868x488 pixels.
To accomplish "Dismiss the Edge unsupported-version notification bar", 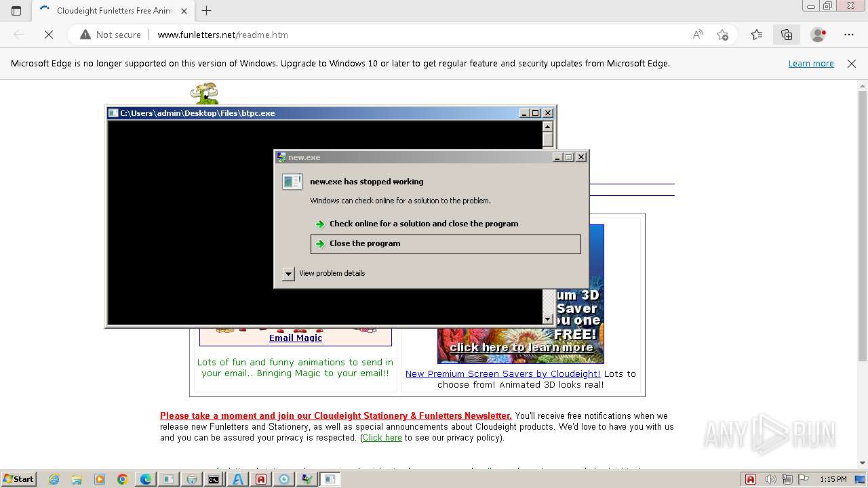I will 852,64.
